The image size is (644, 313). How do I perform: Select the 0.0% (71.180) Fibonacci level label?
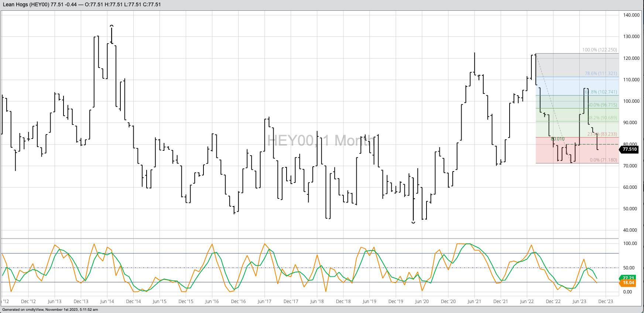tap(603, 160)
